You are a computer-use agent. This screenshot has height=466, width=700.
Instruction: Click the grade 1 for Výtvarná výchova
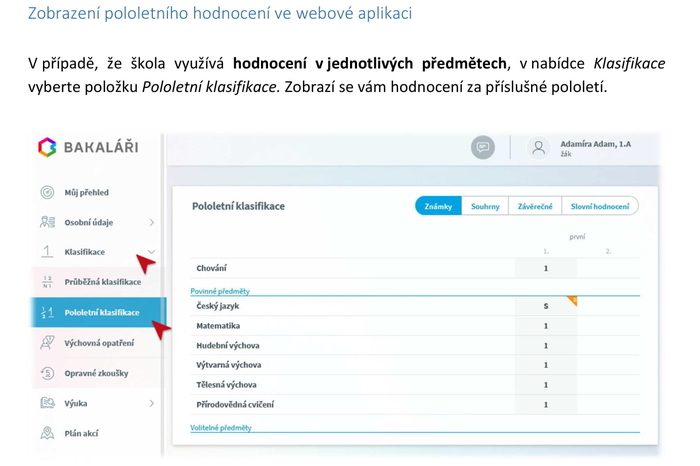[x=546, y=365]
